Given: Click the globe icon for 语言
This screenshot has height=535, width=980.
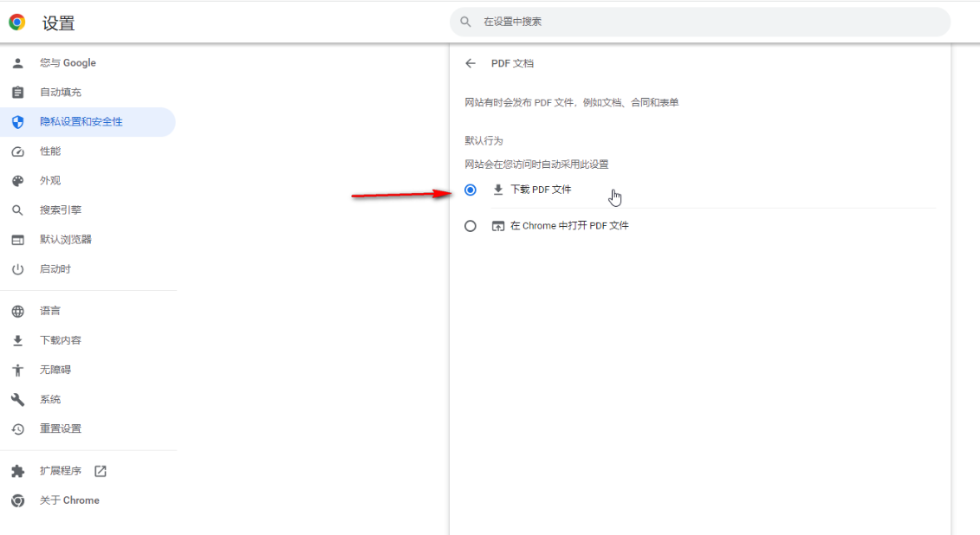Looking at the screenshot, I should pyautogui.click(x=17, y=311).
